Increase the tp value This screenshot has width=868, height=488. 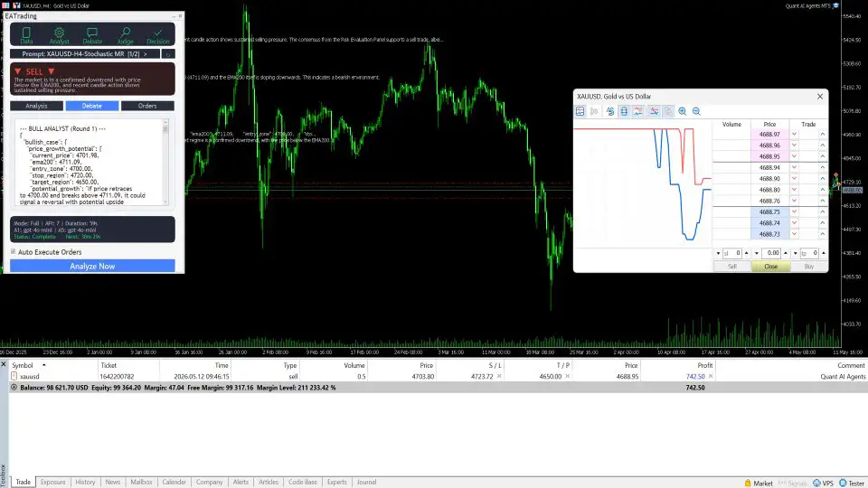(824, 253)
